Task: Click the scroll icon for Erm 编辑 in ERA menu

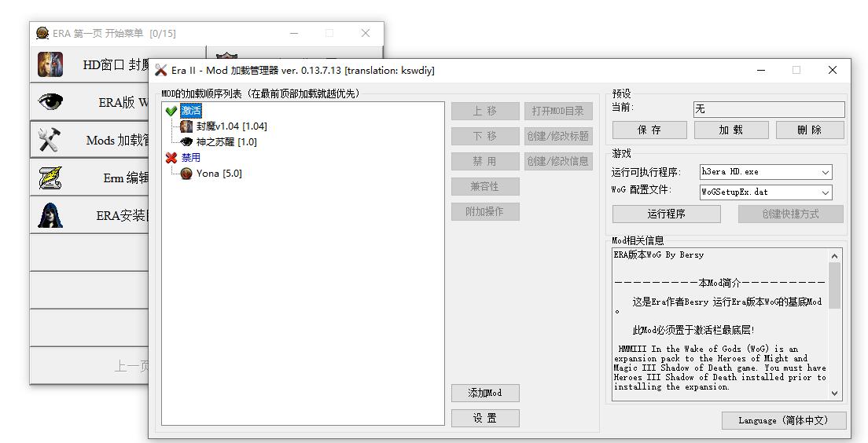Action: pyautogui.click(x=50, y=178)
